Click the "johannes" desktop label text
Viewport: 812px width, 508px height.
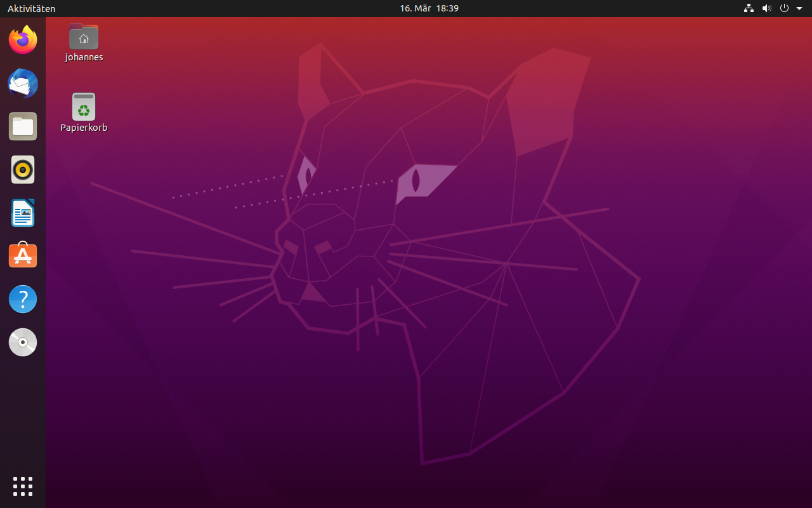84,57
